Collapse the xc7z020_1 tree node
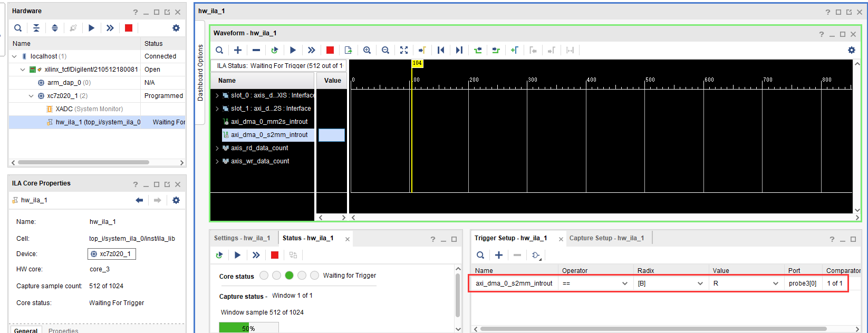The image size is (868, 333). pos(31,96)
